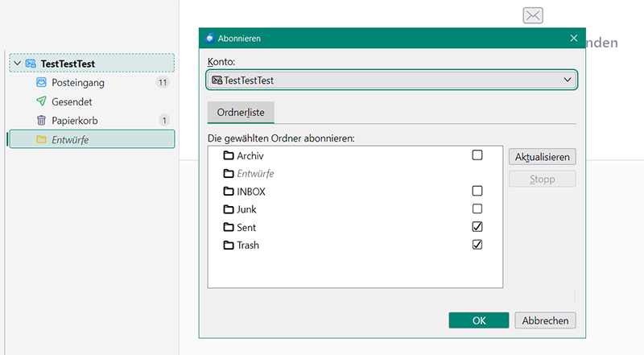Cancel using the Abbrechen button
The width and height of the screenshot is (644, 355).
point(545,320)
